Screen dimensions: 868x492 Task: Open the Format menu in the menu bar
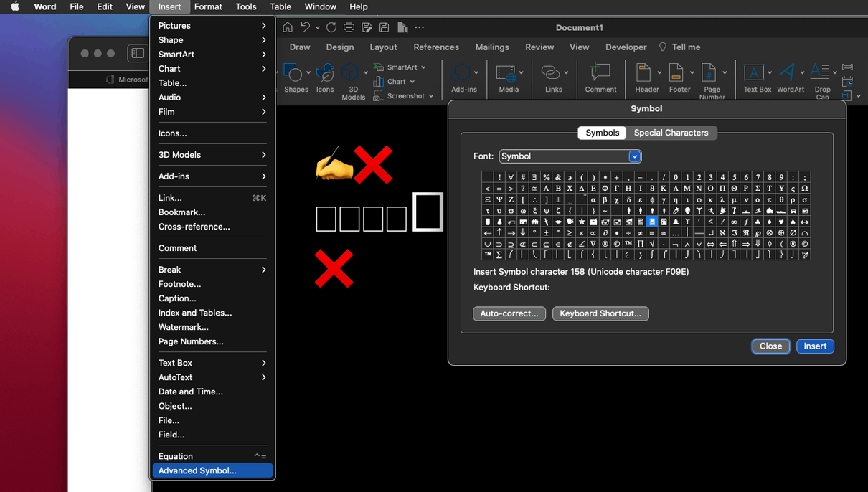[208, 6]
